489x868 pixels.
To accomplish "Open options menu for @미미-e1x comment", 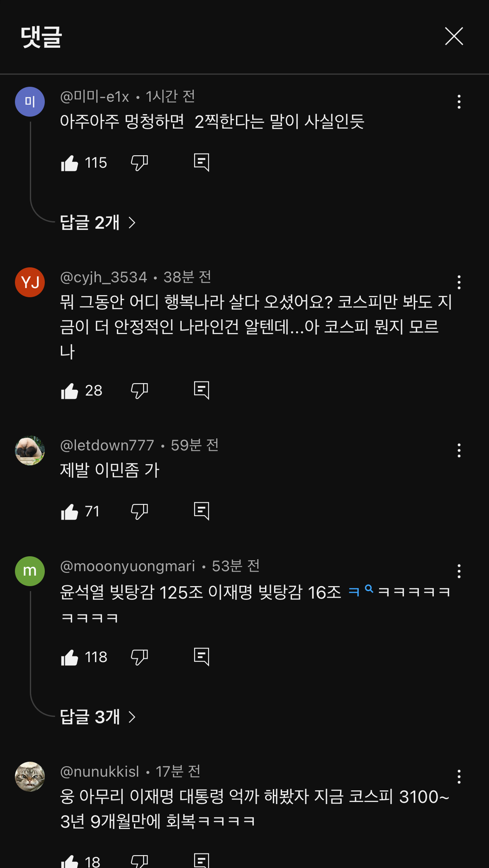I will (x=459, y=102).
